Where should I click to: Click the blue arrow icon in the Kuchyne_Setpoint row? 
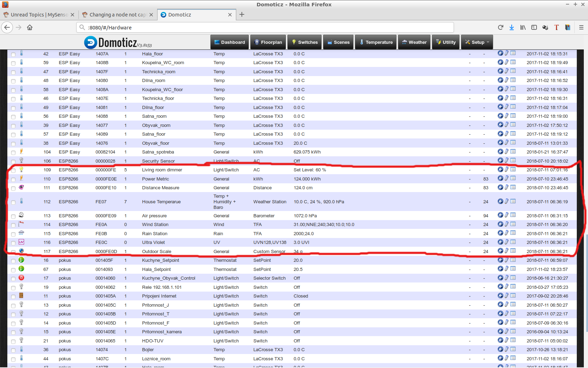pos(500,260)
